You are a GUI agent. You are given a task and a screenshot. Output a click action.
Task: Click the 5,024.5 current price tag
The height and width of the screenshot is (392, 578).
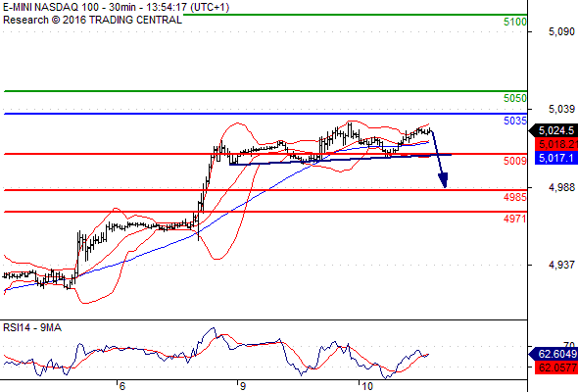554,130
